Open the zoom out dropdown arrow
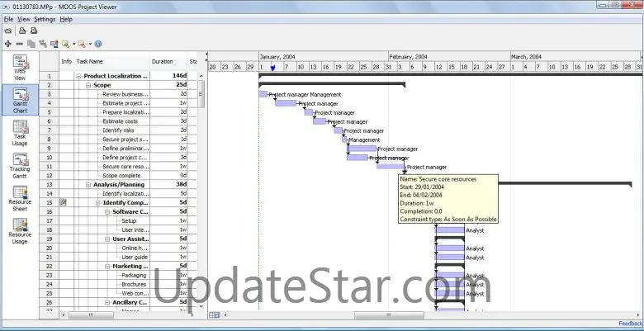644x331 pixels. point(90,44)
